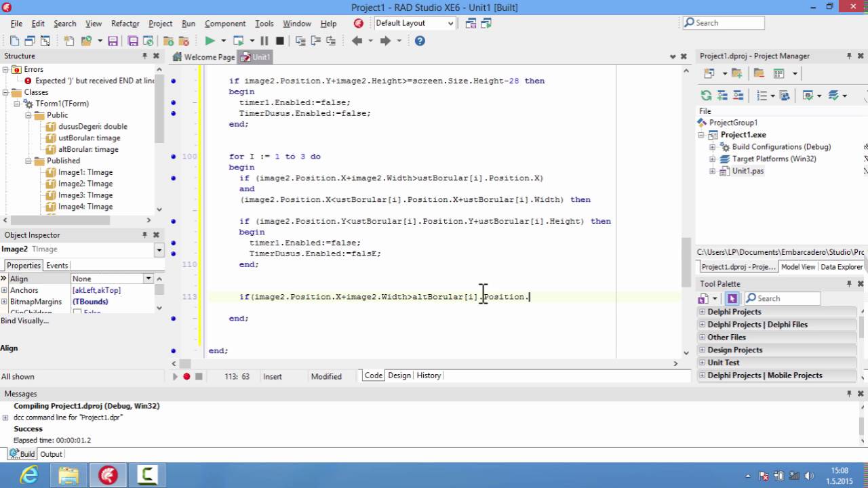Click the Refresh icon in Project Manager
868x488 pixels.
[x=707, y=96]
